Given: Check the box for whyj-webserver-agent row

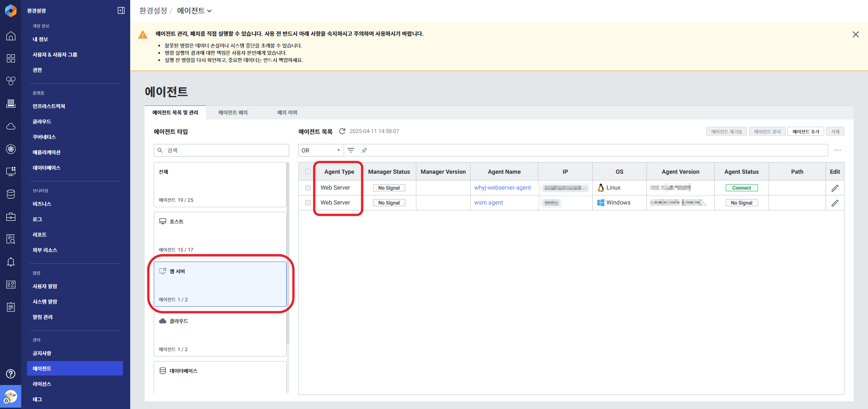Looking at the screenshot, I should click(308, 188).
